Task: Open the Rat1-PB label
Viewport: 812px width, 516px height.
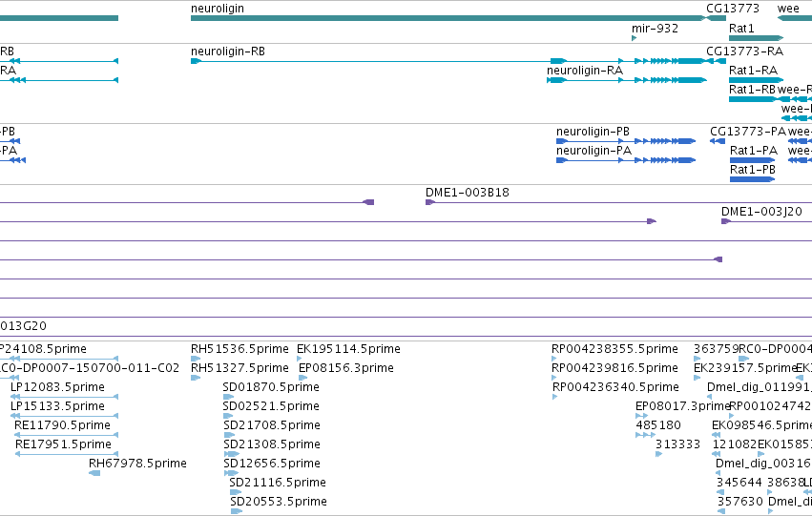Action: pyautogui.click(x=753, y=170)
